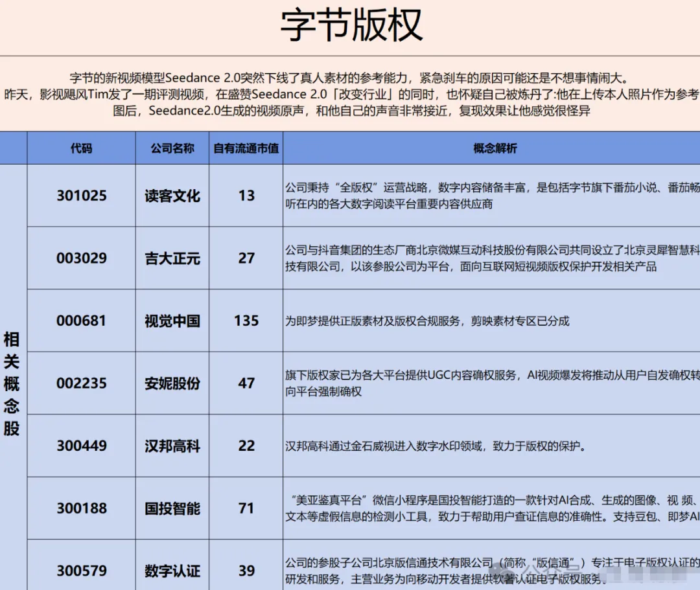The width and height of the screenshot is (700, 590).
Task: Click the stock code 000681
Action: 81,321
